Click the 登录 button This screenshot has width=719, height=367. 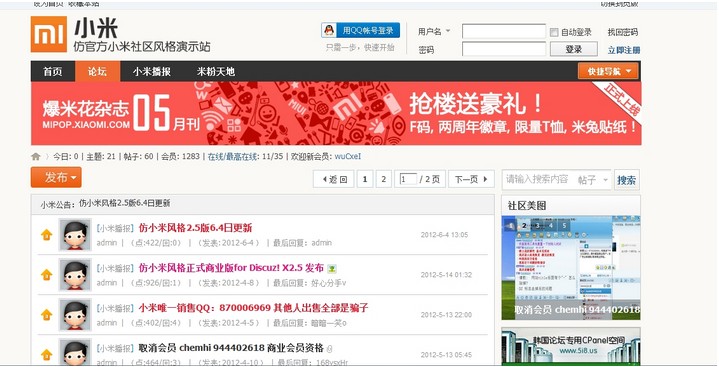(x=574, y=49)
